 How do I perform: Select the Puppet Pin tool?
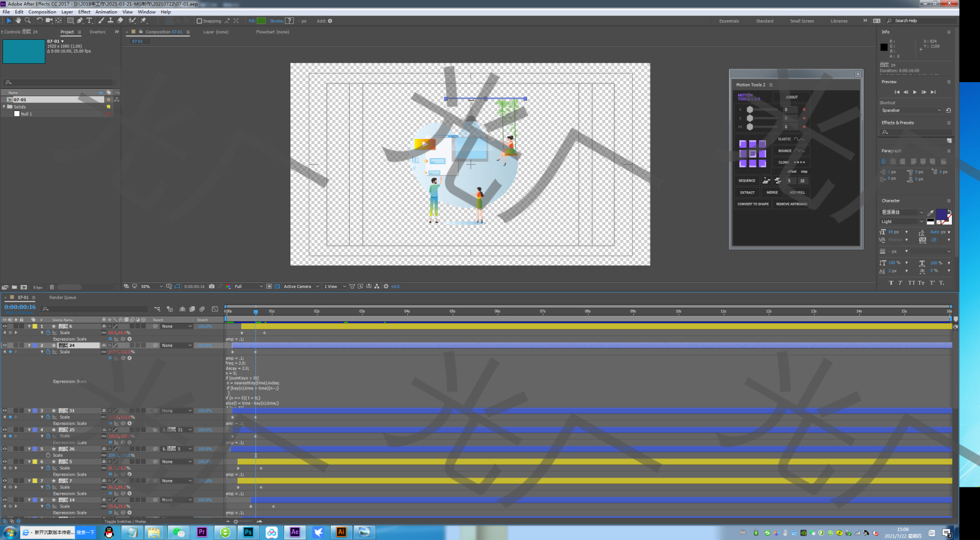pyautogui.click(x=143, y=21)
